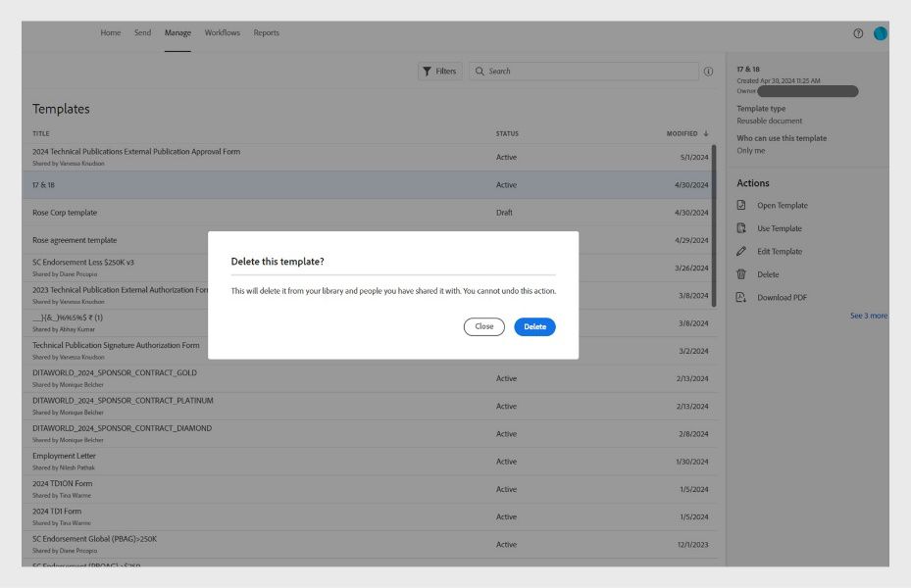Open the Workflows tab

click(x=221, y=32)
